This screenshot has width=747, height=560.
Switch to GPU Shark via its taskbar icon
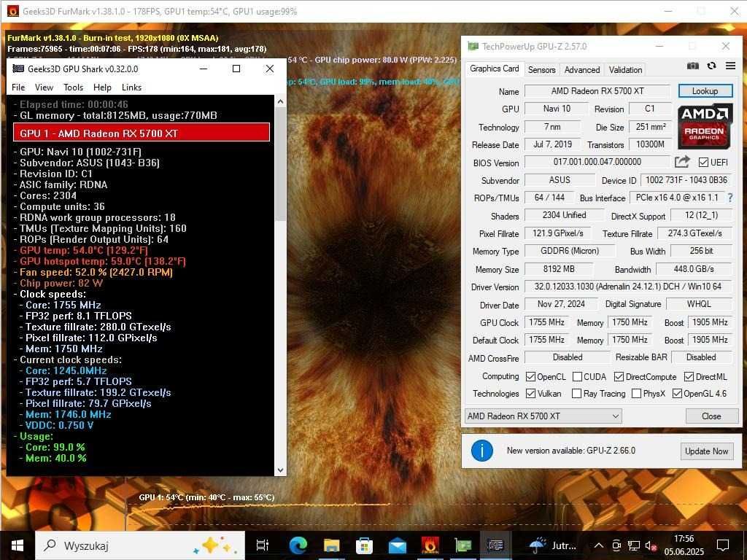pos(495,545)
